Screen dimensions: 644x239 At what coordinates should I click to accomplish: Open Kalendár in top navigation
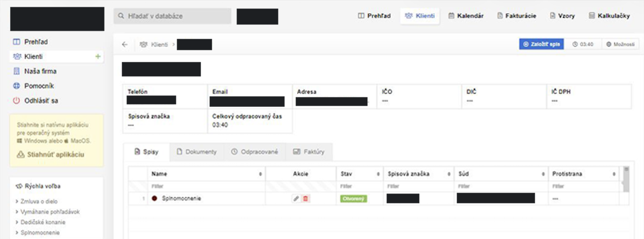pos(466,16)
